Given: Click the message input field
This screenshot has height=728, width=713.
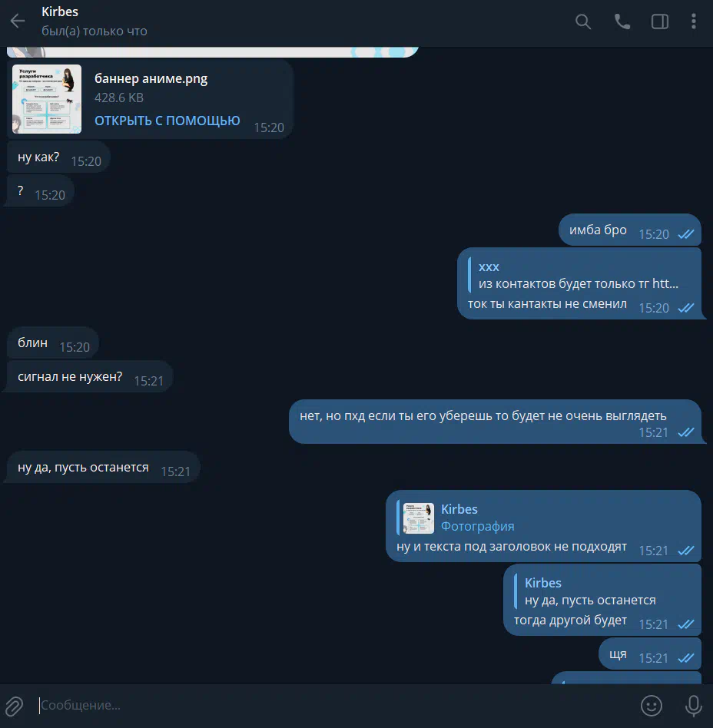Looking at the screenshot, I should tap(334, 705).
